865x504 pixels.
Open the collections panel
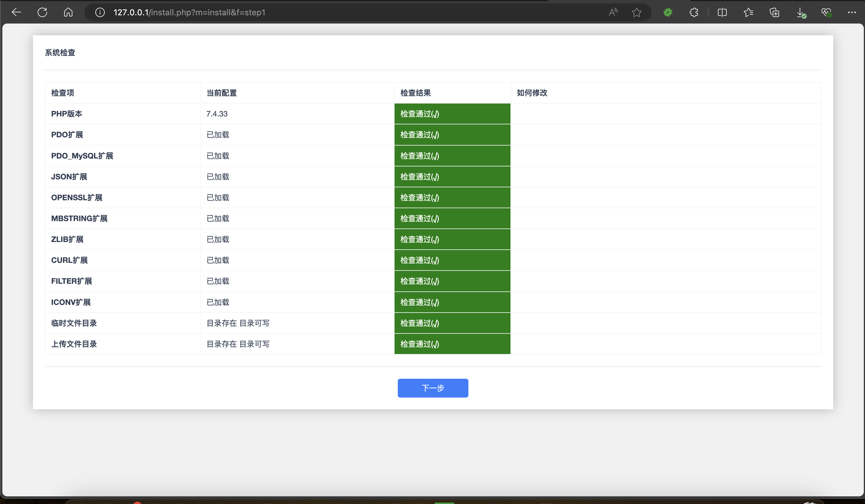(774, 13)
